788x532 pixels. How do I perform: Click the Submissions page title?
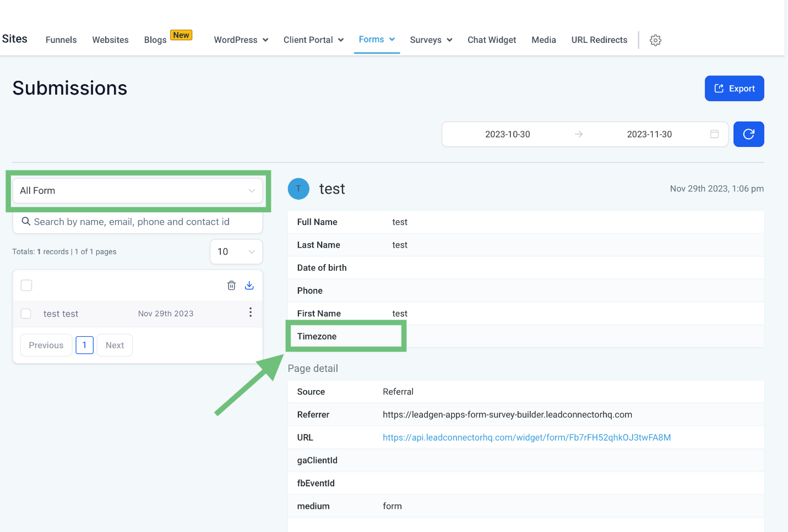point(70,89)
